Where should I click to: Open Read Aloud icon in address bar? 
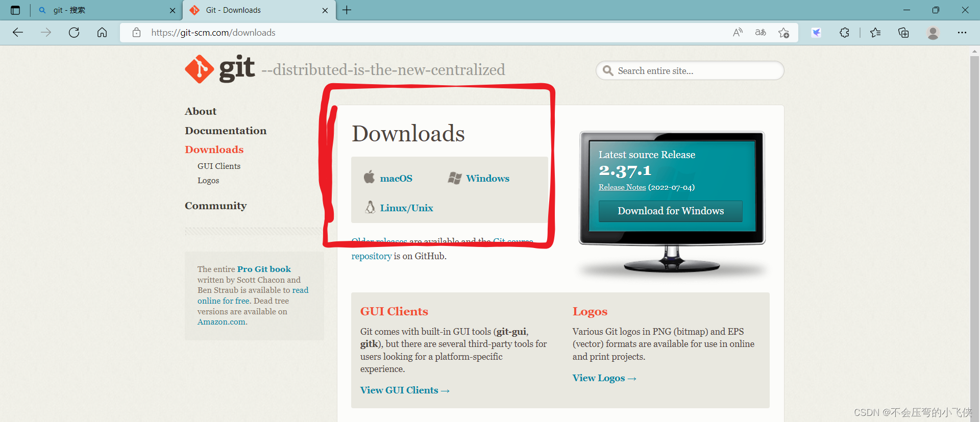point(738,33)
